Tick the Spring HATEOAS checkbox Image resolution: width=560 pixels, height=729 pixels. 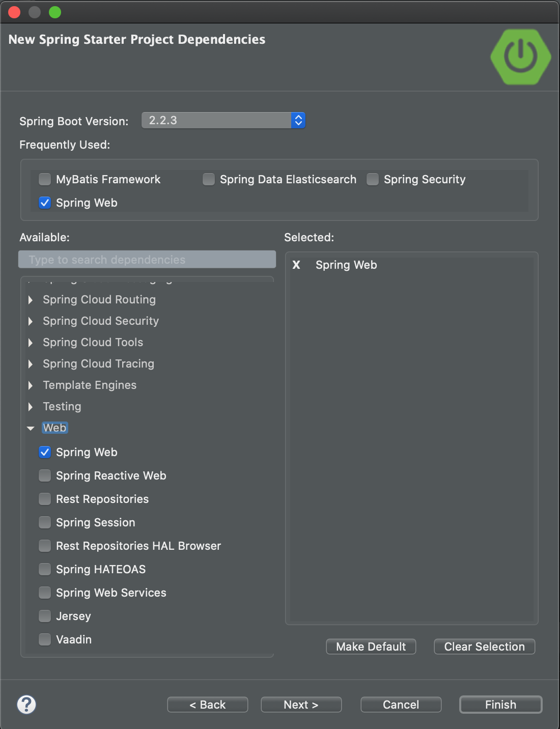(x=45, y=569)
